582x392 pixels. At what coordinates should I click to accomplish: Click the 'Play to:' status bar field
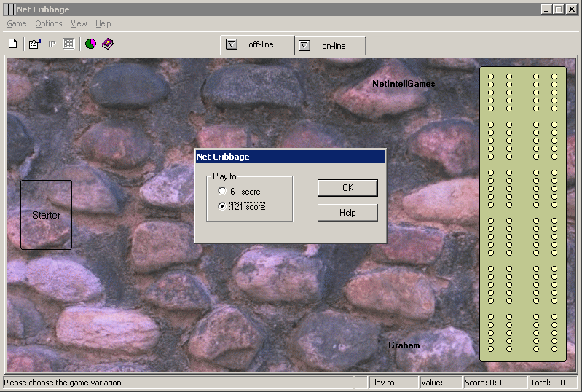[x=393, y=383]
